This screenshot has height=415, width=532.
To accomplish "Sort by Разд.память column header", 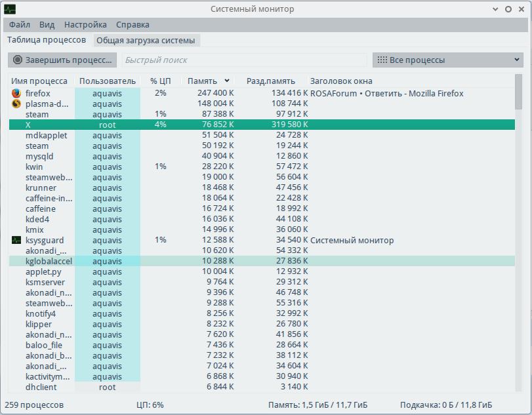I will click(271, 81).
